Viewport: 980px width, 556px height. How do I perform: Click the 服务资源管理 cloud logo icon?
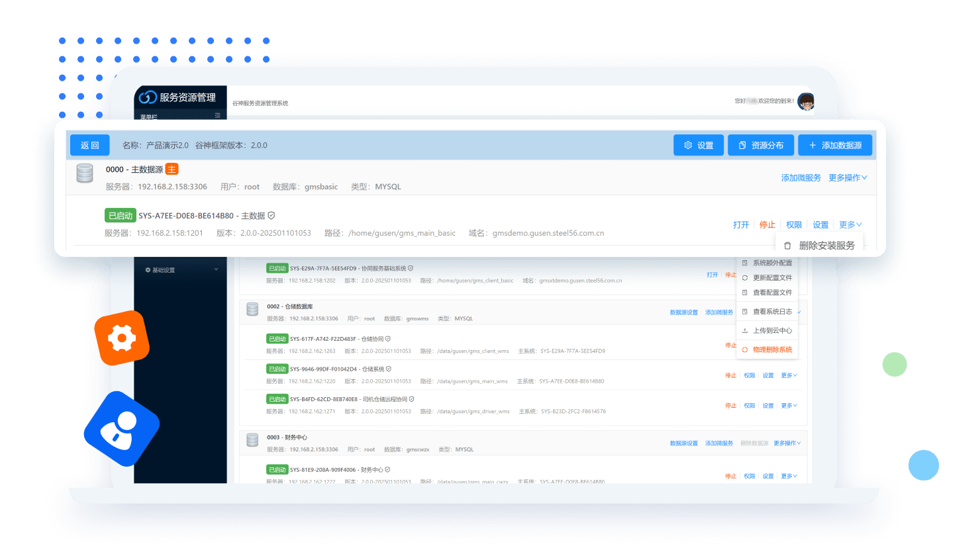[x=147, y=97]
